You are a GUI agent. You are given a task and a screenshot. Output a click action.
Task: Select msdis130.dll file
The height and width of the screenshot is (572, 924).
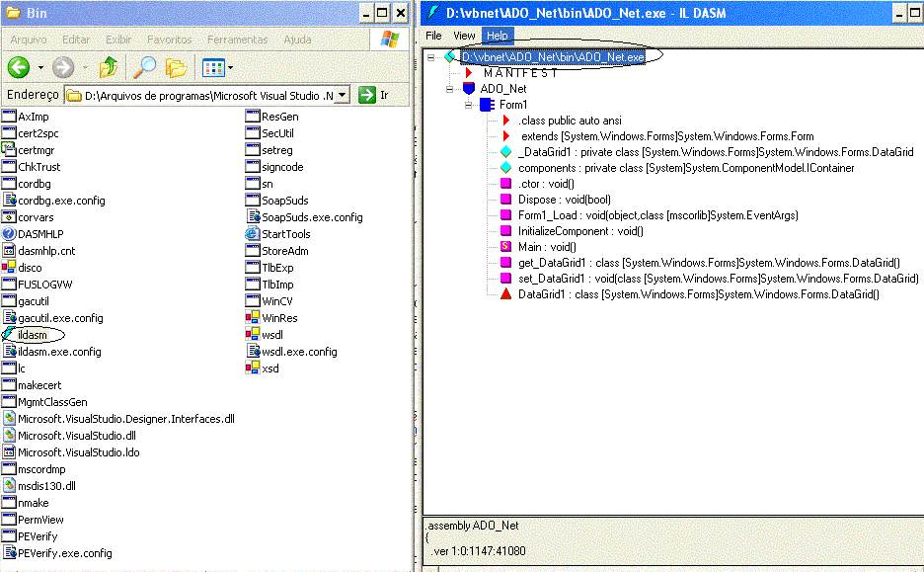pos(38,486)
